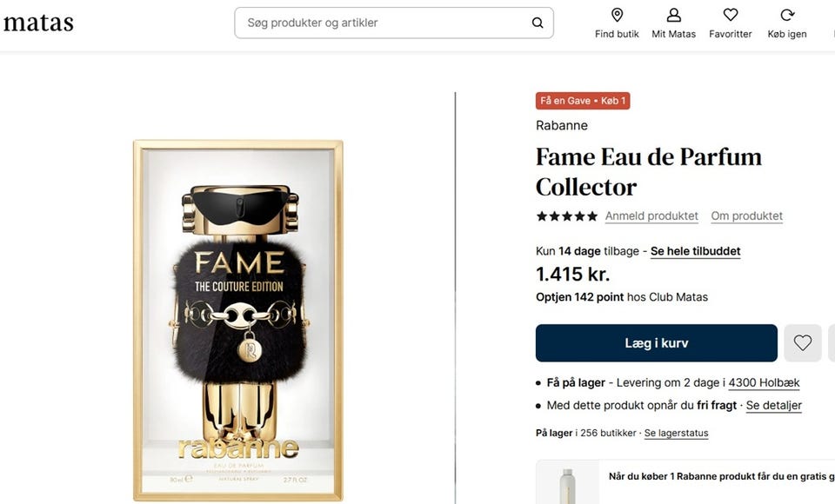835x504 pixels.
Task: Click the 'Få en Gave • Køb 1' badge
Action: (x=583, y=101)
